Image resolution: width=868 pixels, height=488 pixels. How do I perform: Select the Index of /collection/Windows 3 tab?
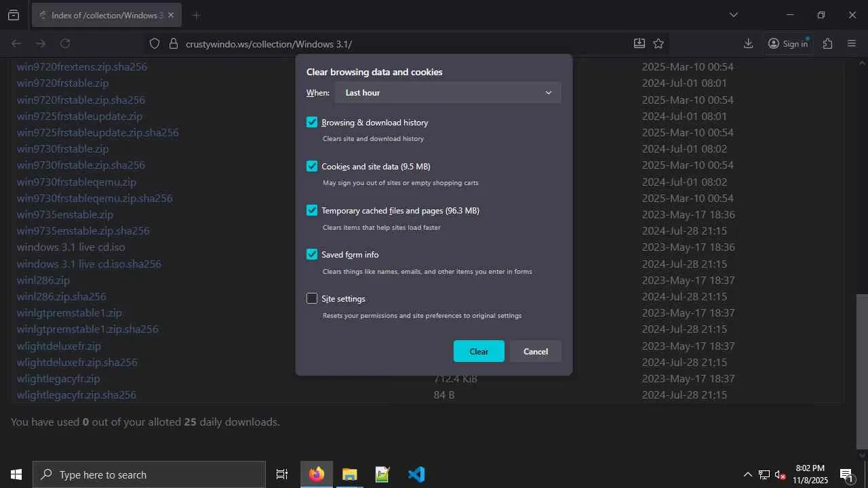(106, 15)
